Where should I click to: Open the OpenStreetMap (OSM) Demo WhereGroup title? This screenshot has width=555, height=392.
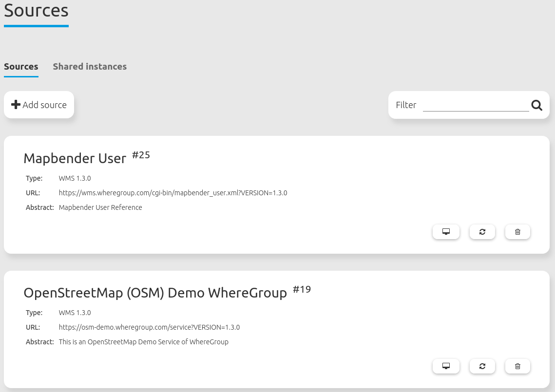pyautogui.click(x=155, y=293)
